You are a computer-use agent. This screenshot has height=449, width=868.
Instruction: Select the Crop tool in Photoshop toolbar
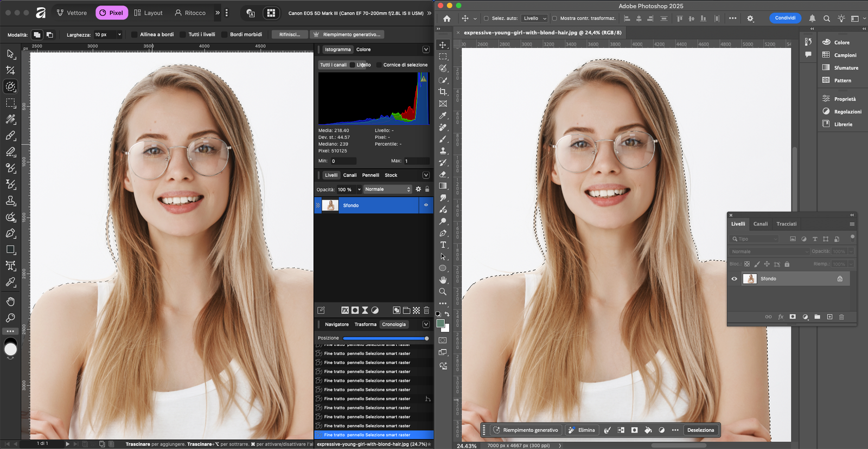(443, 92)
